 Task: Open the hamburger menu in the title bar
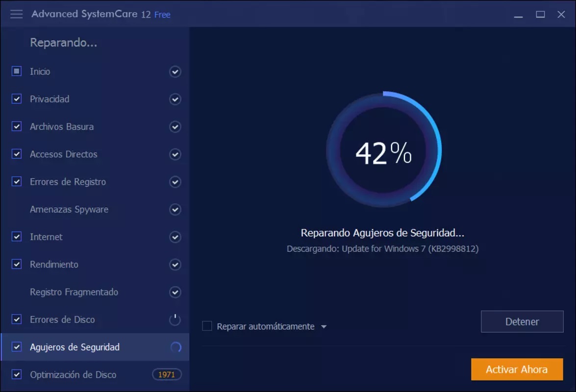click(x=16, y=14)
